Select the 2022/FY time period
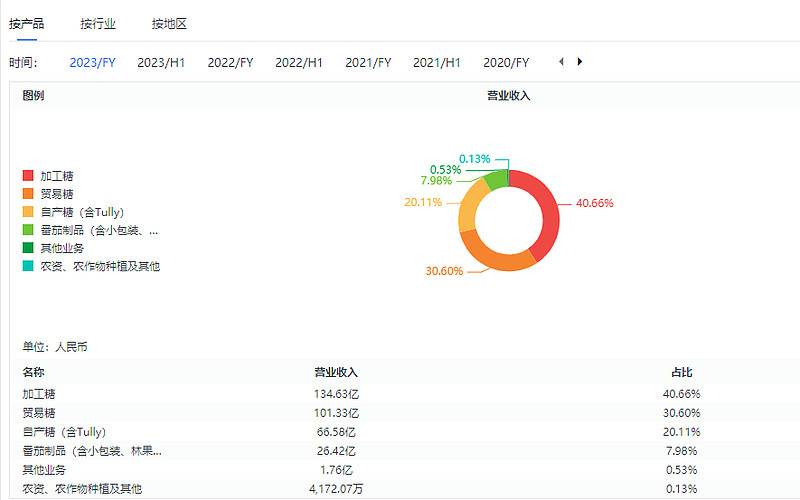 coord(231,62)
